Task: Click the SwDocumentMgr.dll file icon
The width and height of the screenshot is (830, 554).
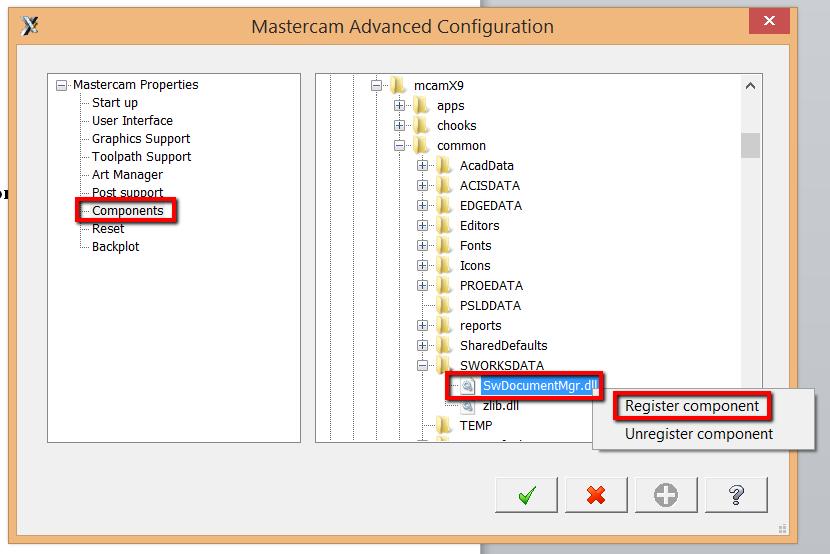Action: (x=467, y=386)
